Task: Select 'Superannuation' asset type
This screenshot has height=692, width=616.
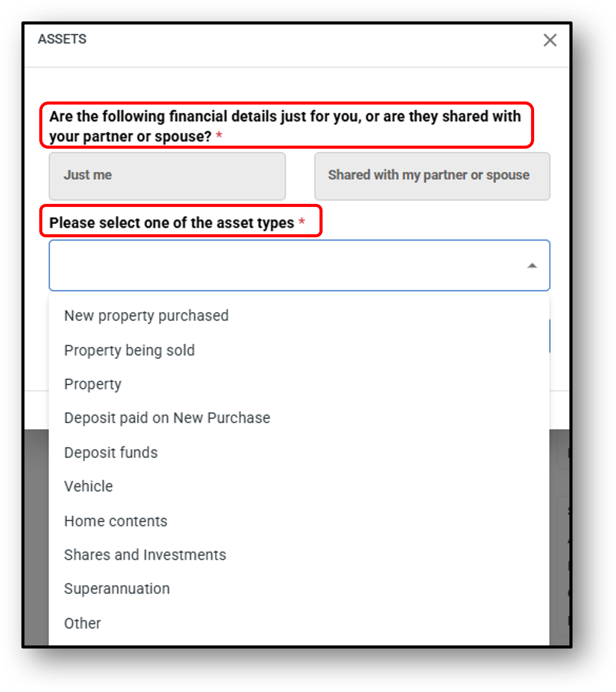Action: [117, 588]
